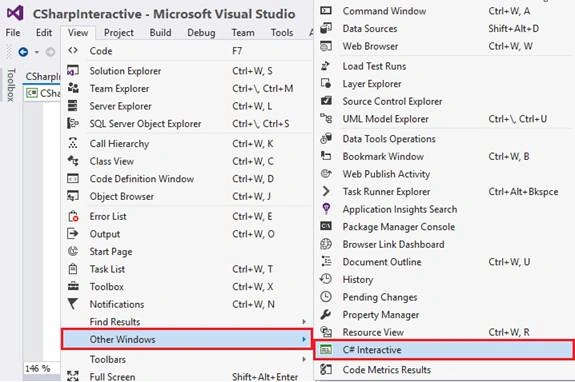Click the Code Definition Window icon
The image size is (575, 382).
(x=73, y=178)
